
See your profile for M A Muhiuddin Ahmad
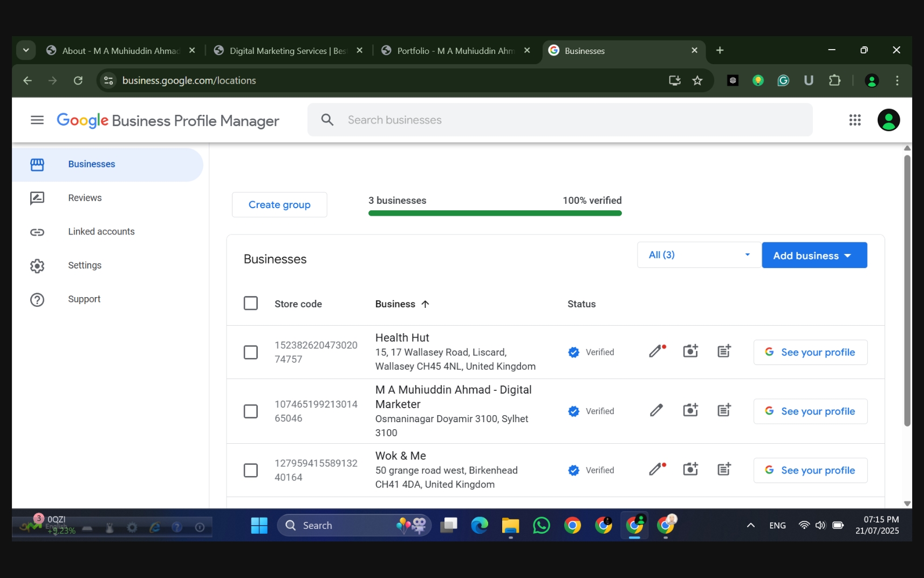pos(810,411)
